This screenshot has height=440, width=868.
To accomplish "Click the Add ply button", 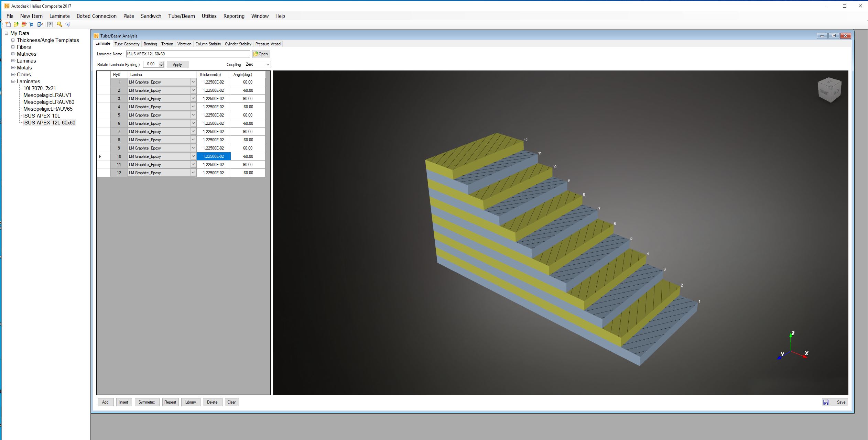I will (105, 402).
